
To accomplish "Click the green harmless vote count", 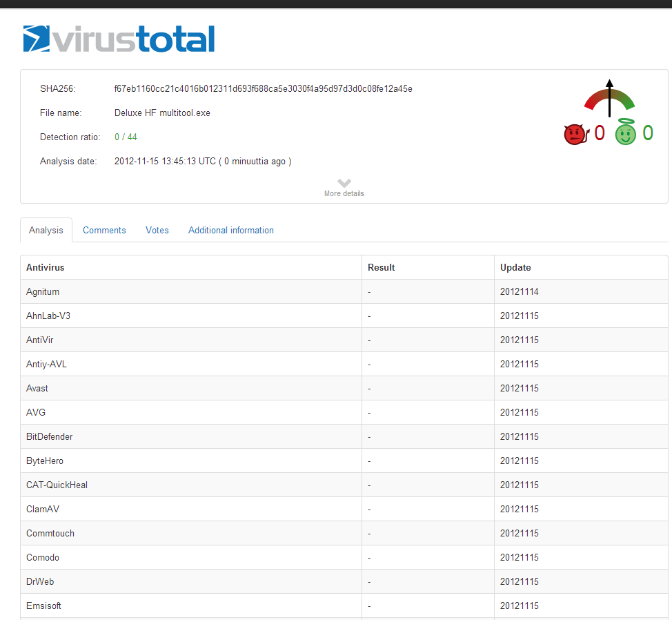I will (x=648, y=133).
